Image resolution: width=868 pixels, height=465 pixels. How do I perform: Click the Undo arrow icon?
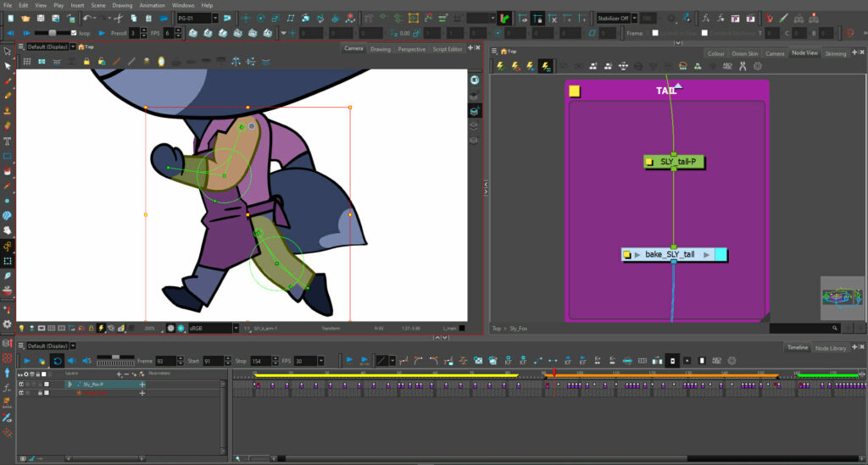click(87, 19)
